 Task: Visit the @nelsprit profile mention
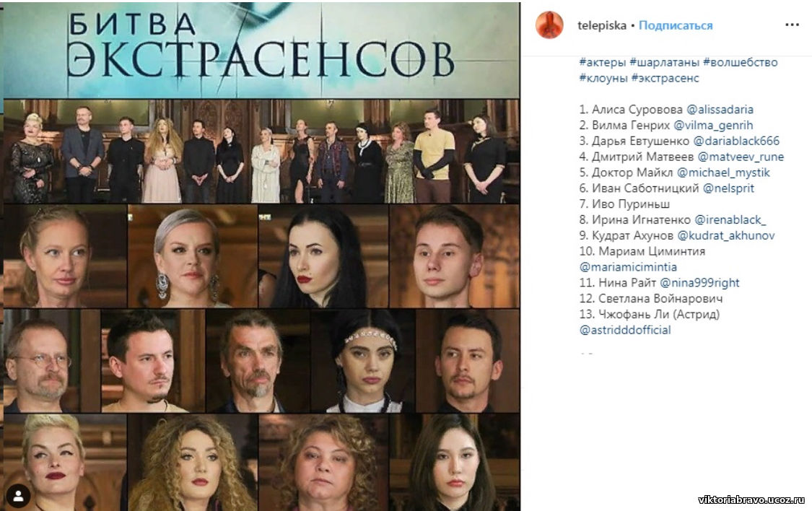(728, 188)
